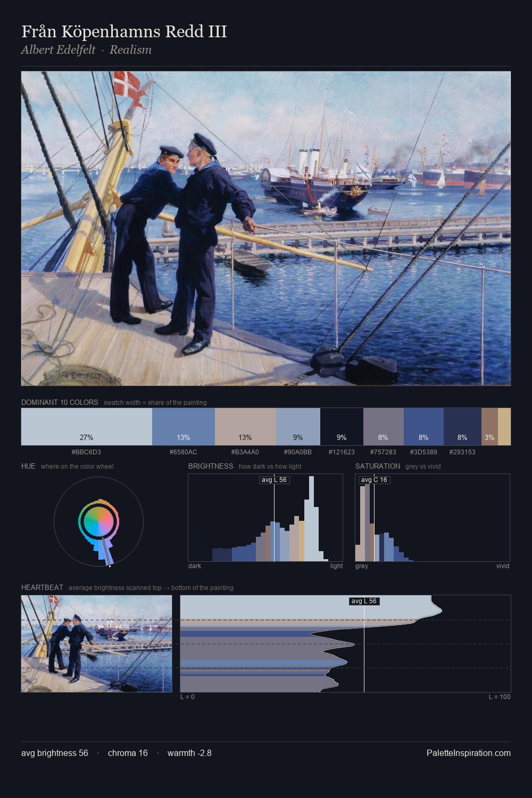Image resolution: width=532 pixels, height=798 pixels.
Task: Click the 'avg L 56' marker in Brightness histogram
Action: pyautogui.click(x=275, y=480)
